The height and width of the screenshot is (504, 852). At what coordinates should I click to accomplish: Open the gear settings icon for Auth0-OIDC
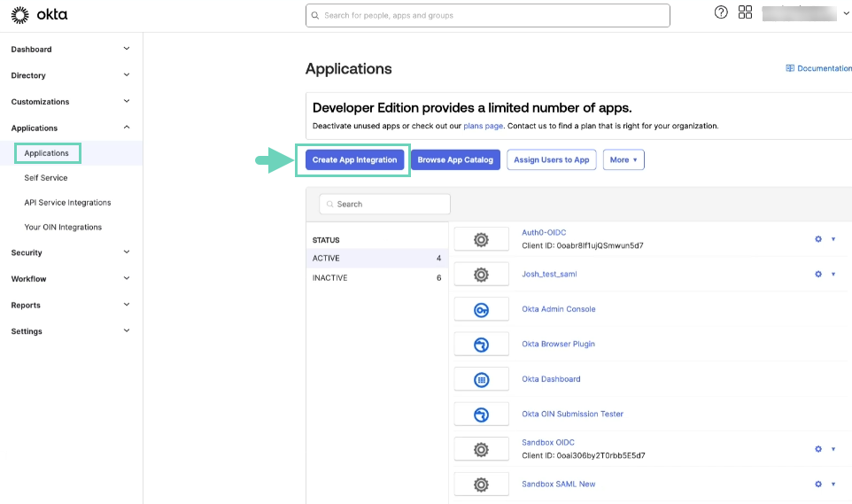pyautogui.click(x=818, y=239)
